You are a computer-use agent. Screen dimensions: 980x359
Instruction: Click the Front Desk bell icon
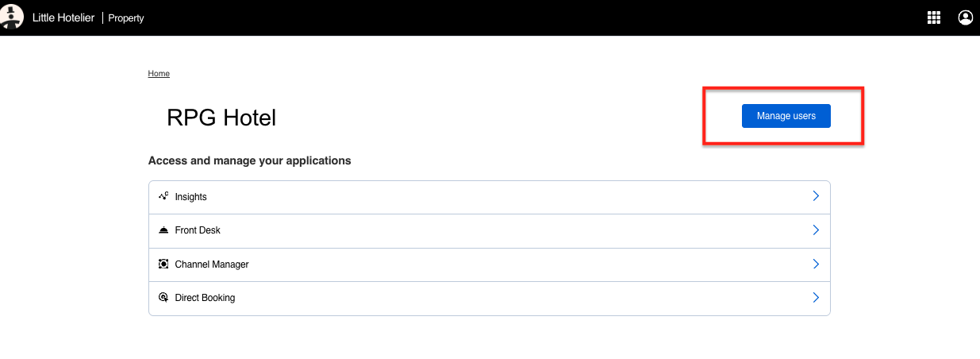(x=163, y=230)
